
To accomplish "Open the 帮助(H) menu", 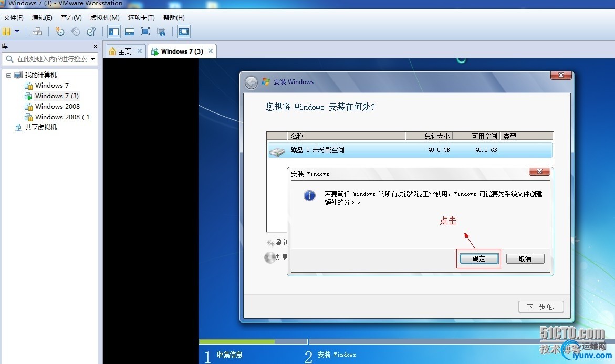I will click(x=174, y=18).
